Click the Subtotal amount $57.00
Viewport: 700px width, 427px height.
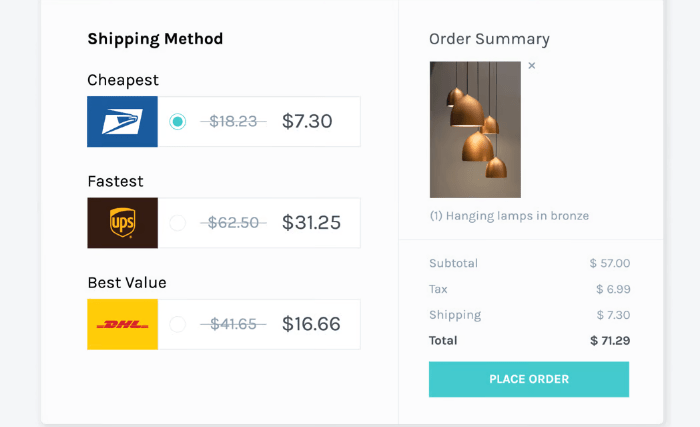[610, 264]
